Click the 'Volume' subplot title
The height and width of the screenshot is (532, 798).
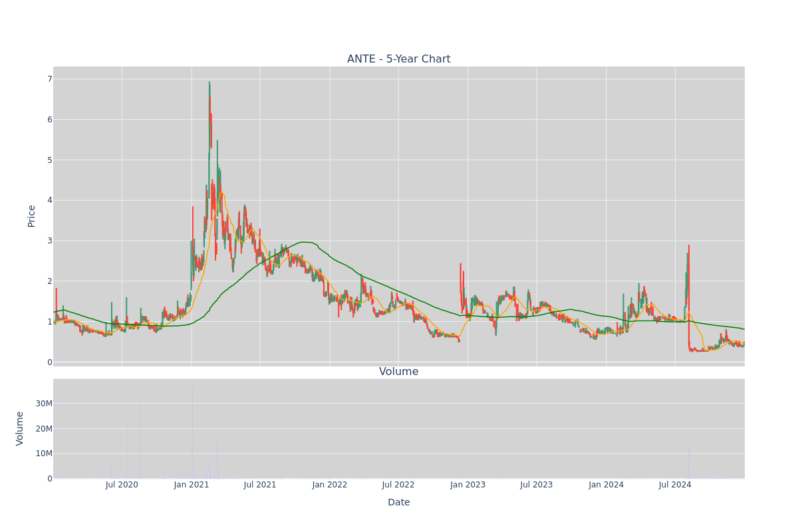[398, 372]
